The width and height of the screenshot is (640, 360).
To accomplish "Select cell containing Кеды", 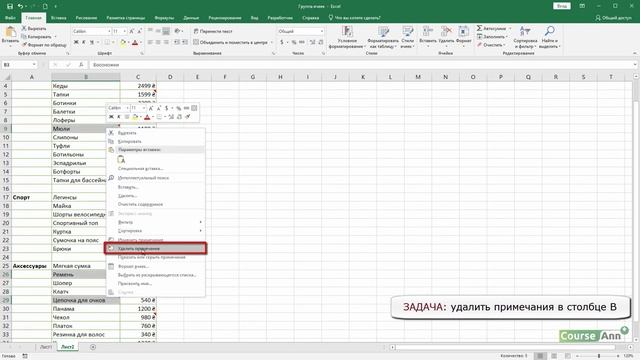I will [x=86, y=86].
